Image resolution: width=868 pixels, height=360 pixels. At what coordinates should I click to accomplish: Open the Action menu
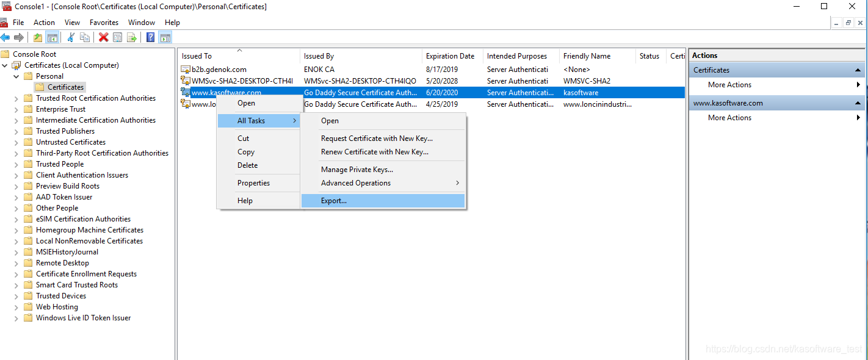[44, 23]
